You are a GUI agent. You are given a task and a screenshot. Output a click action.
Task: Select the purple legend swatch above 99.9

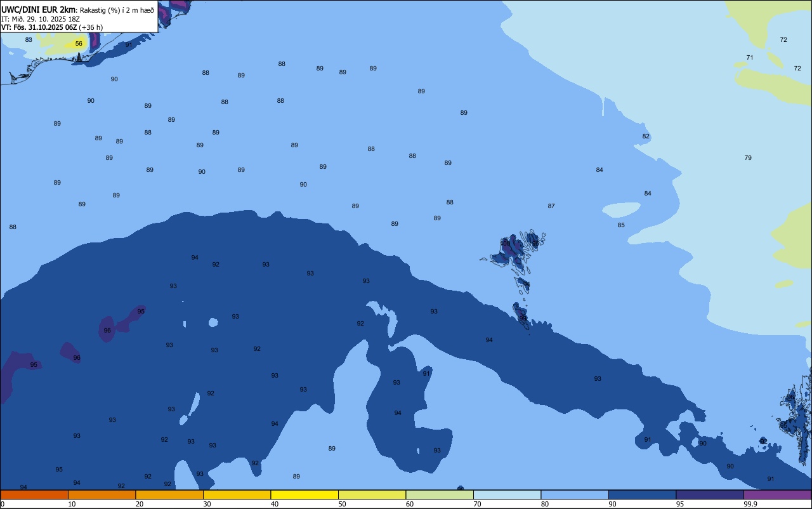point(777,494)
